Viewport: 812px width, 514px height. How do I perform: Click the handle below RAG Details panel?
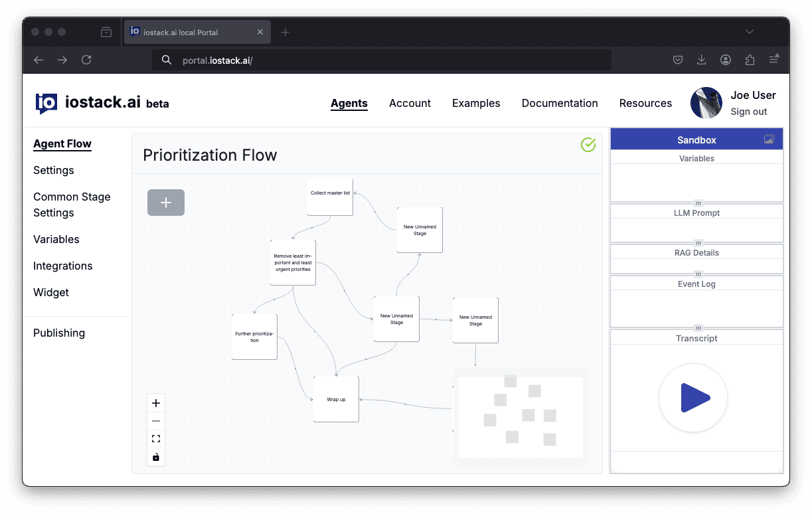[x=698, y=274]
